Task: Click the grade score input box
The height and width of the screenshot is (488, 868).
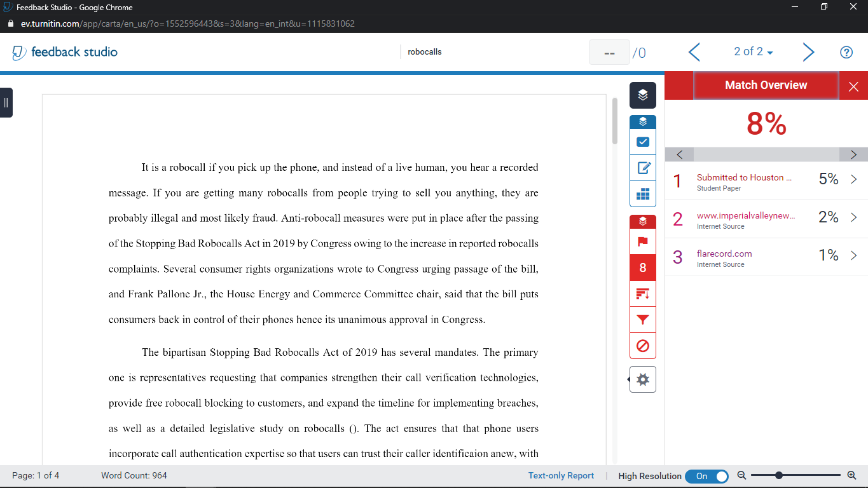Action: click(x=609, y=53)
